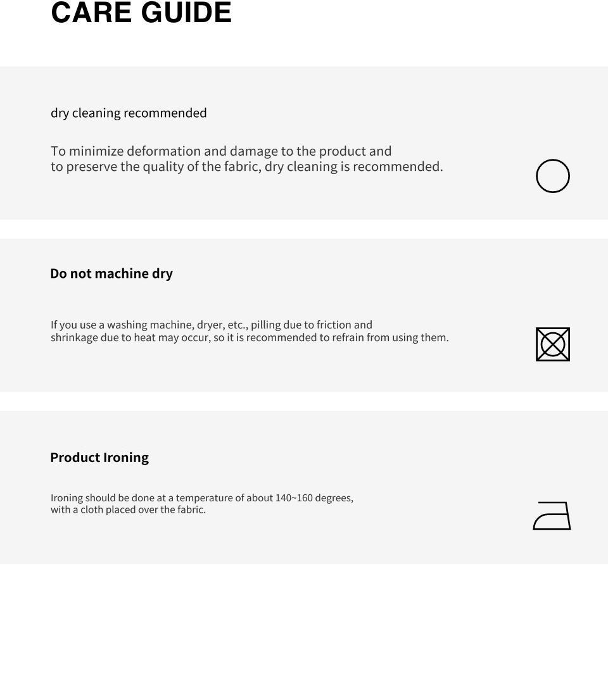
Task: Click the word 'pilling' in the machine dry text
Action: pos(266,325)
